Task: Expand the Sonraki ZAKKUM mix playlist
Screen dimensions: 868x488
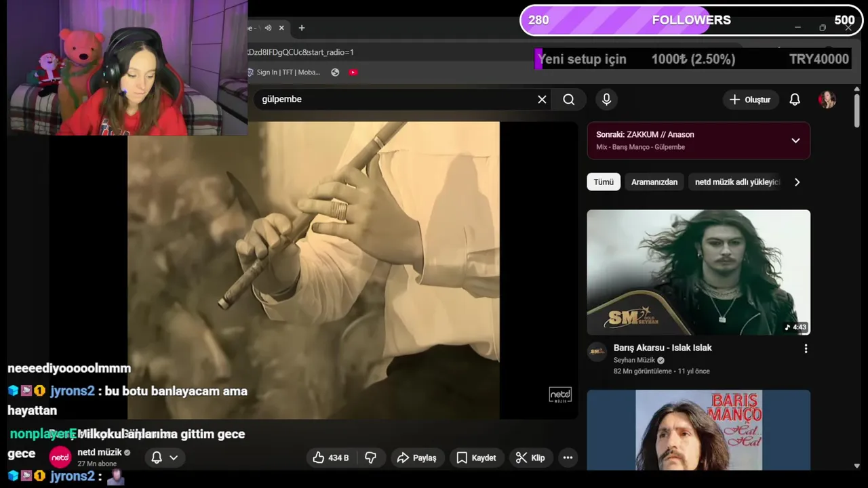Action: (x=795, y=140)
